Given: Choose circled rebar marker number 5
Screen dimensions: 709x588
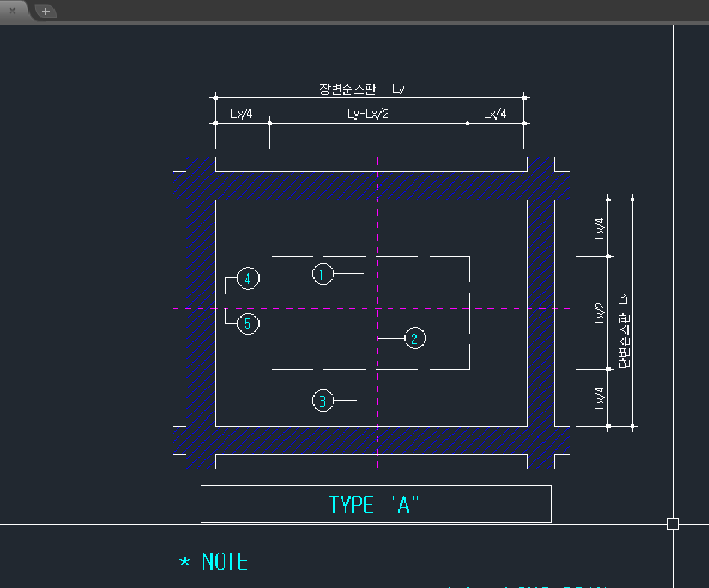Looking at the screenshot, I should (x=248, y=324).
